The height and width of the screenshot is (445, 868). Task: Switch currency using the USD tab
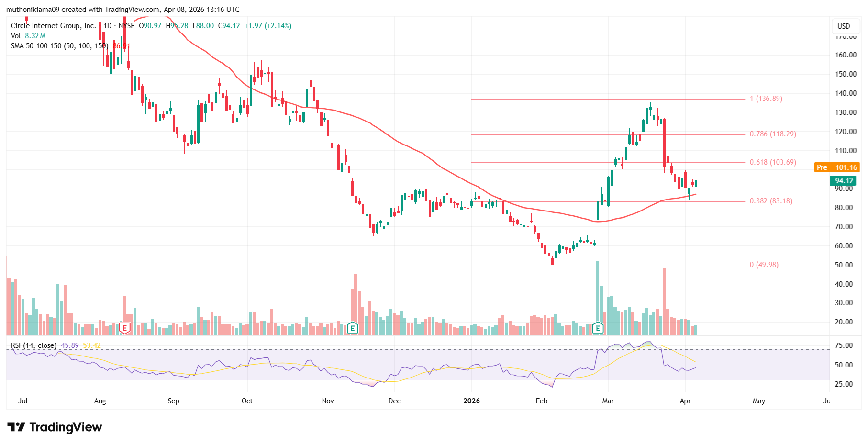tap(845, 26)
